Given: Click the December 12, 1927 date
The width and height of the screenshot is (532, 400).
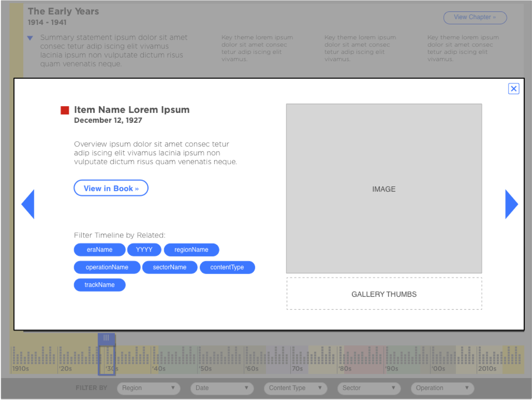Looking at the screenshot, I should click(x=108, y=120).
